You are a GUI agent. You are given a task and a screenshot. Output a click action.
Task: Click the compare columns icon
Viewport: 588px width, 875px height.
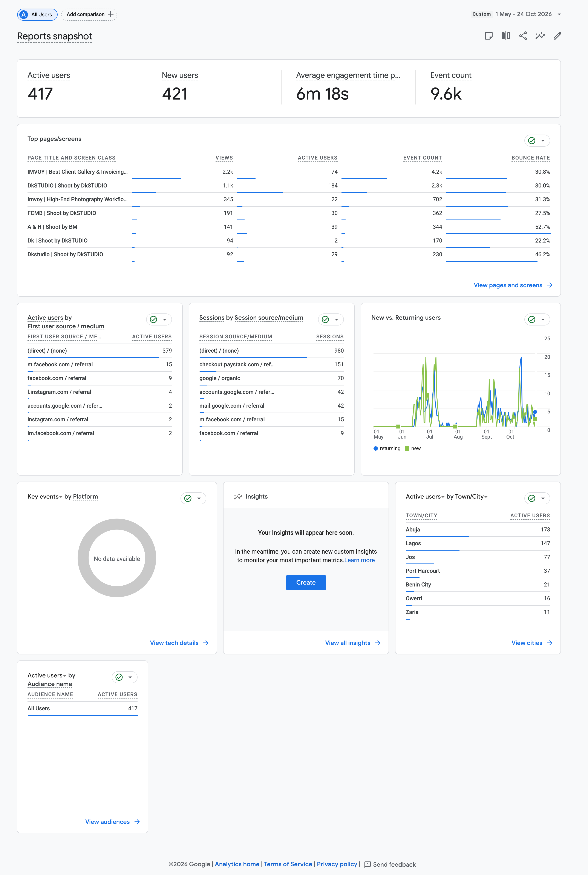click(505, 36)
